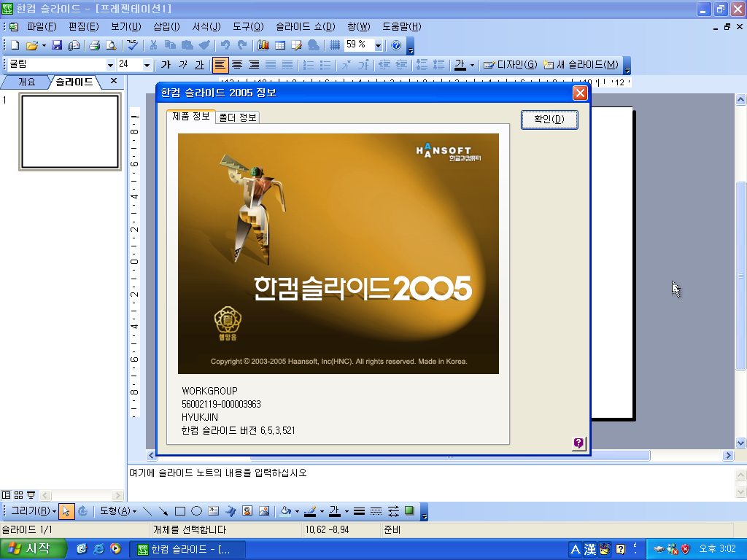Screen dimensions: 747x560
Task: Click the What's This help icon in dialog
Action: point(578,443)
